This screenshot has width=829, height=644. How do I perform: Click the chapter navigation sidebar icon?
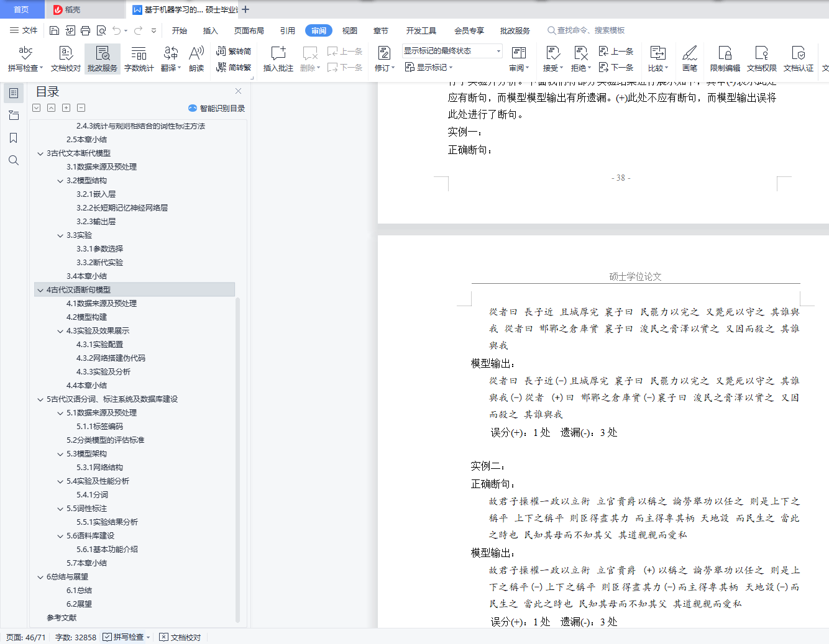click(14, 116)
